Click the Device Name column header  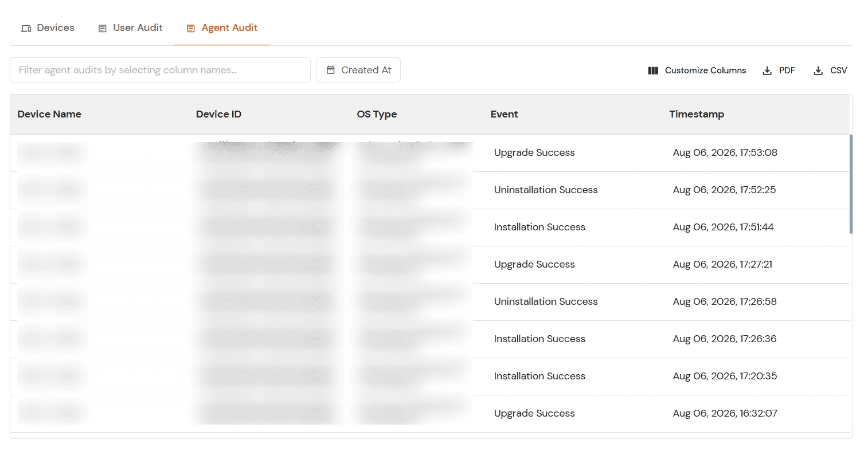click(49, 114)
